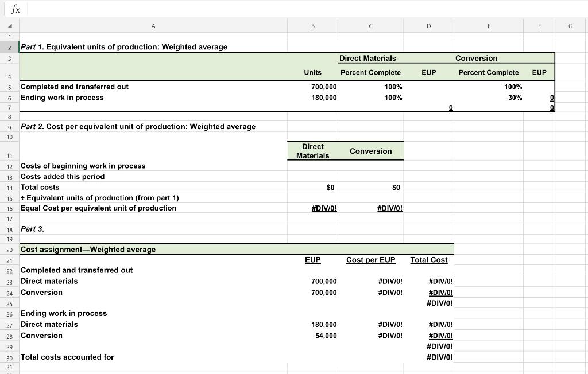Select row 16 header
Viewport: 588px width, 374px height.
(10, 208)
